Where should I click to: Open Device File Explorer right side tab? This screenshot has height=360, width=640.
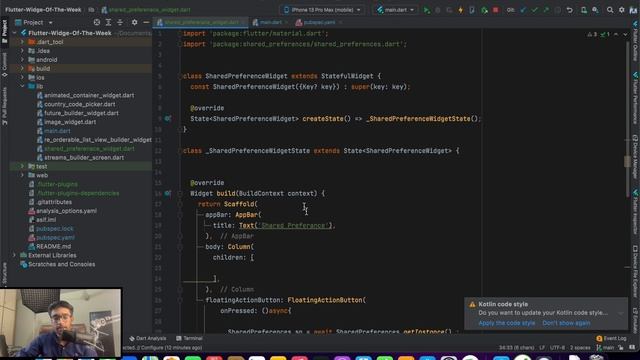tap(636, 271)
